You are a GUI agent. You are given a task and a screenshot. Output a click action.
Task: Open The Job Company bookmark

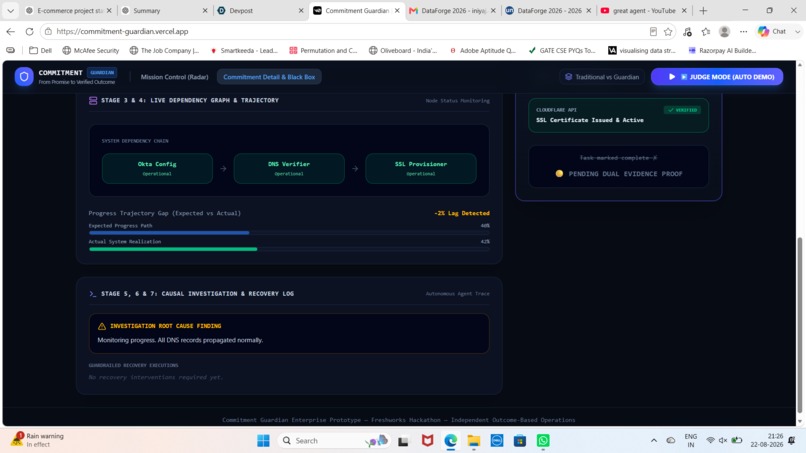[164, 50]
